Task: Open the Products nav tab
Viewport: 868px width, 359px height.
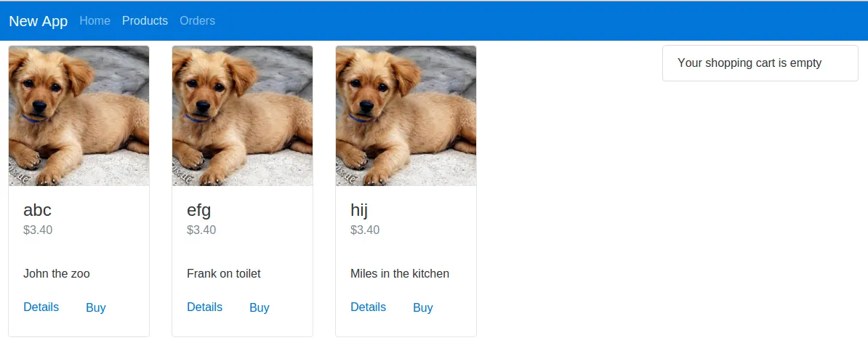Action: 145,21
